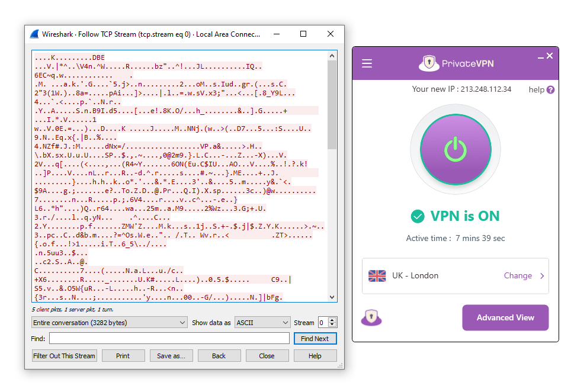Click the small shield icon at bottom left

[371, 317]
